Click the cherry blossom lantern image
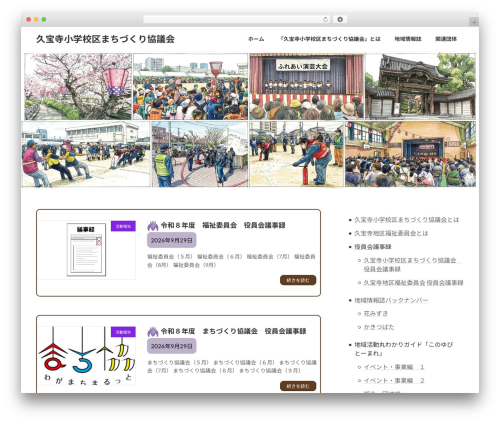Viewport: 500px width, 423px height. click(78, 87)
